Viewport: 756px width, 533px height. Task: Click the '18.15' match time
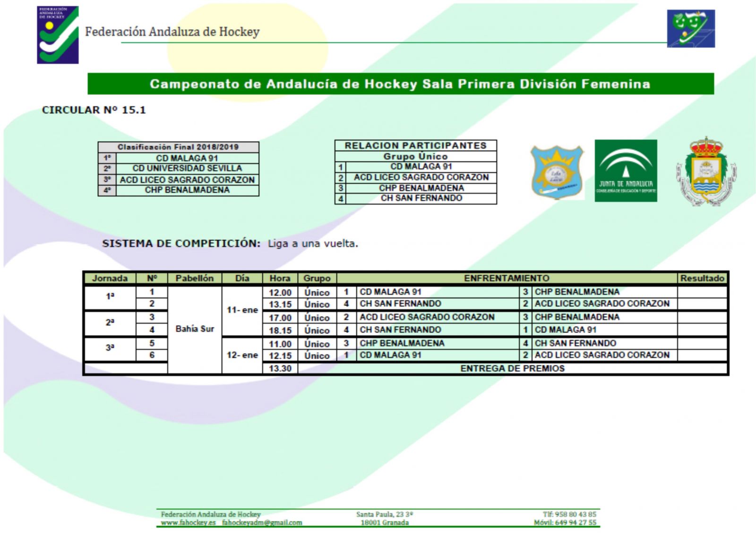(x=280, y=330)
